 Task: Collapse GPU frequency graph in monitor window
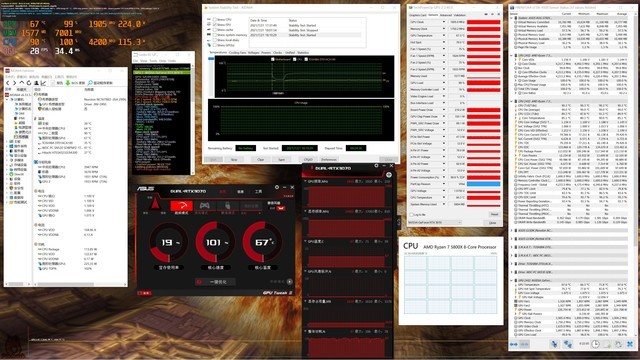(305, 181)
